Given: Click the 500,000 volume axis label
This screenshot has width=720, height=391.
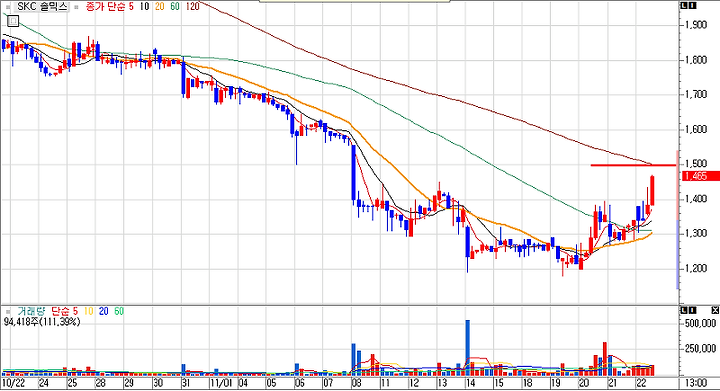Looking at the screenshot, I should (700, 324).
